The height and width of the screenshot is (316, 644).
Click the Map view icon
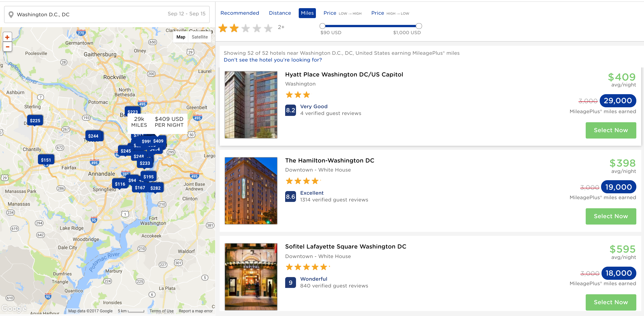[181, 37]
